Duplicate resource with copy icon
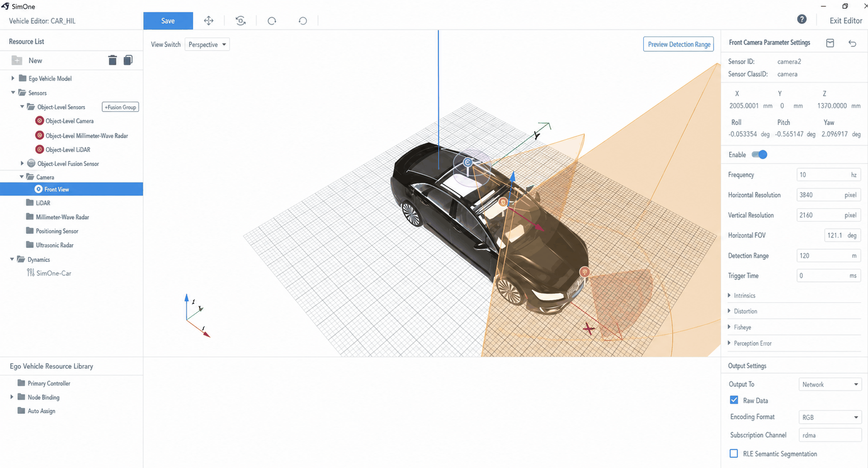Viewport: 868px width, 468px height. pos(128,60)
